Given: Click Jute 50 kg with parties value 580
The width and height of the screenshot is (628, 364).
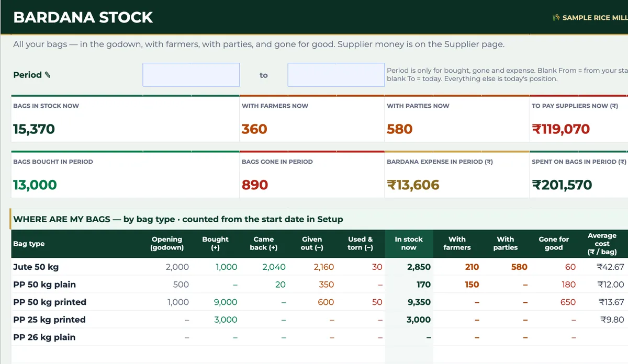Looking at the screenshot, I should click(x=519, y=267).
